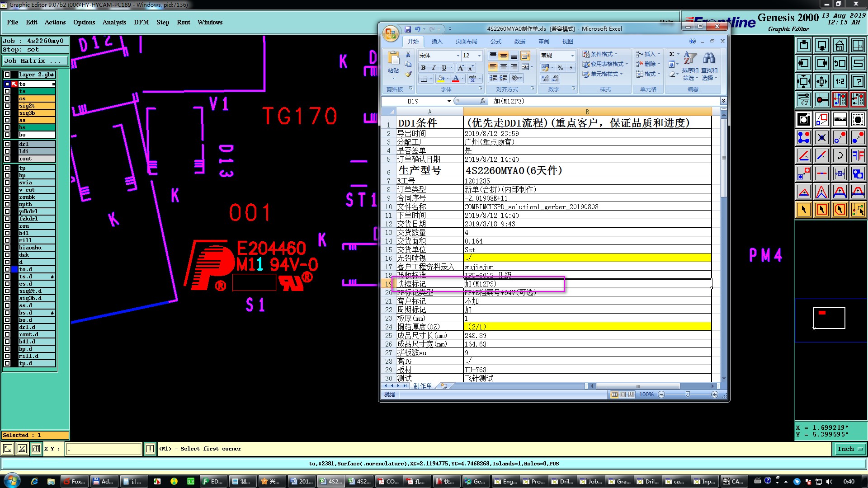The height and width of the screenshot is (488, 868).
Task: Click the Excel zoom slider handle
Action: pyautogui.click(x=688, y=394)
